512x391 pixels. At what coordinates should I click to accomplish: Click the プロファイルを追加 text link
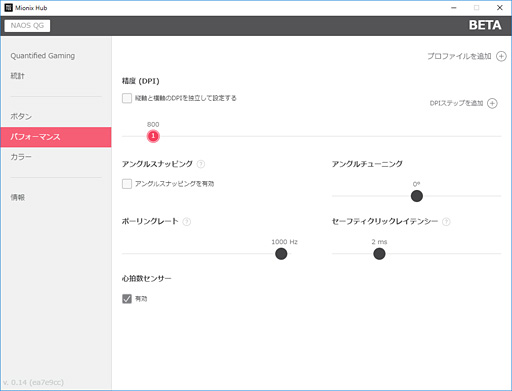coord(459,56)
